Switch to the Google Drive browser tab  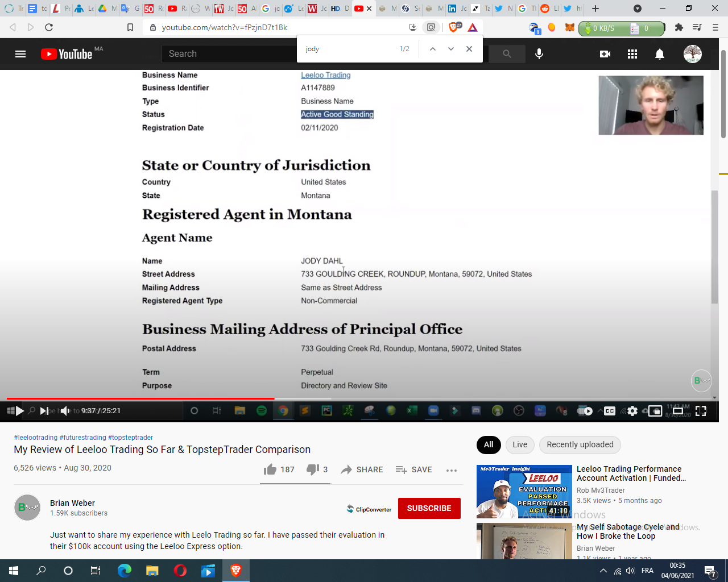(x=107, y=9)
